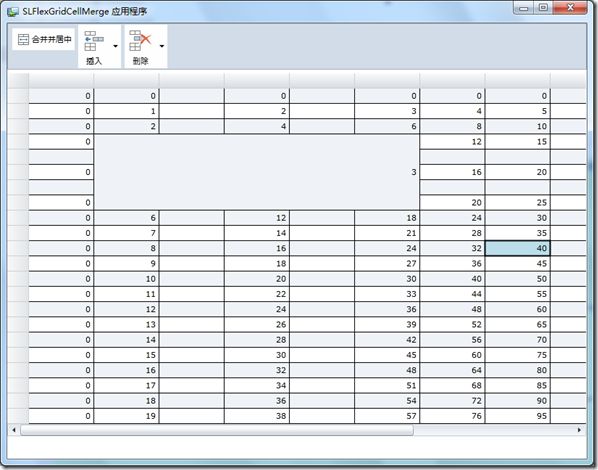Screen dimensions: 598x470
Task: Click the 删除 delete icon
Action: [x=140, y=40]
